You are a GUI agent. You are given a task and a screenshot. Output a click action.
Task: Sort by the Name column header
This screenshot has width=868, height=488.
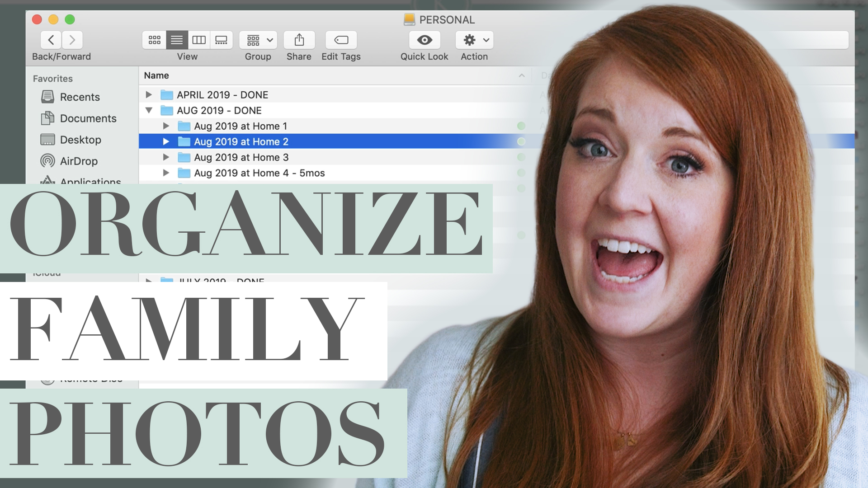tap(156, 75)
